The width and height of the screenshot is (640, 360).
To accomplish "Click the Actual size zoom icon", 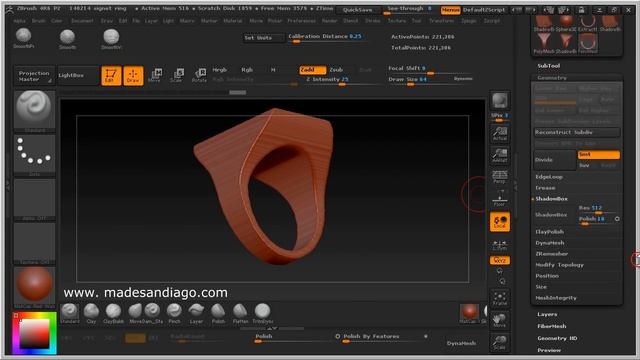I will click(x=500, y=134).
